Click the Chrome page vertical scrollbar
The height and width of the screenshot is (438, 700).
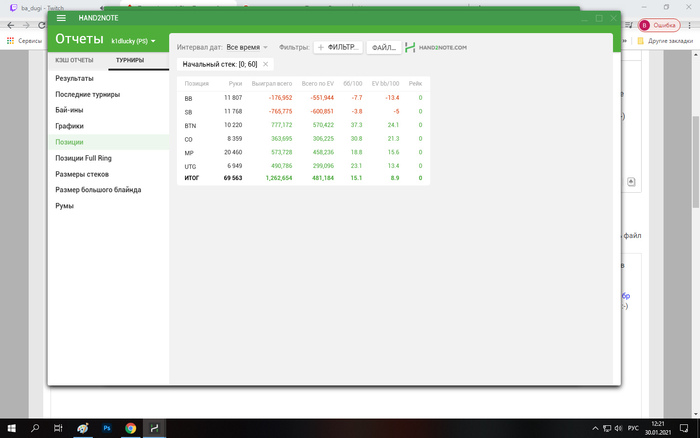(x=696, y=162)
